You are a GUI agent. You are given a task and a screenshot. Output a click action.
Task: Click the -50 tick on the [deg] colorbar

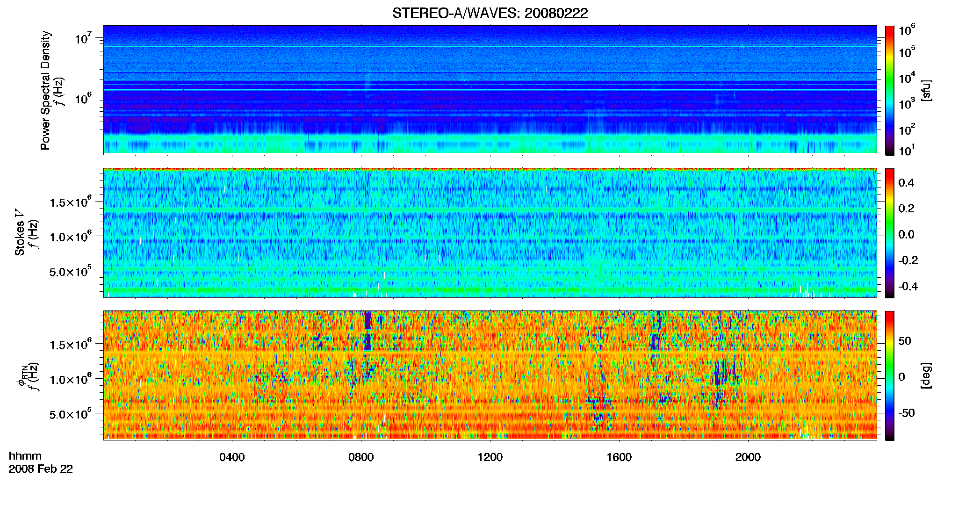pyautogui.click(x=907, y=413)
